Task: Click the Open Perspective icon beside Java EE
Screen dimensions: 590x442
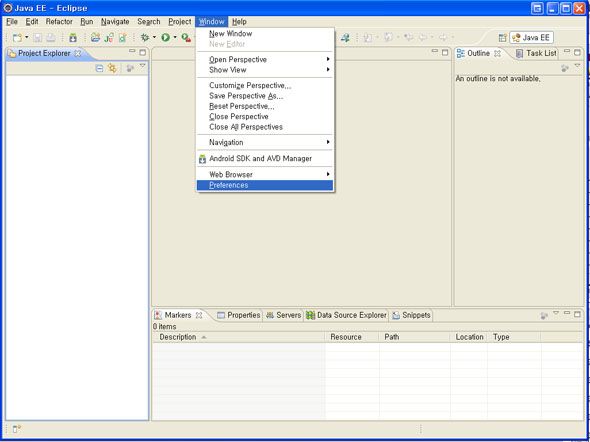Action: pyautogui.click(x=502, y=38)
